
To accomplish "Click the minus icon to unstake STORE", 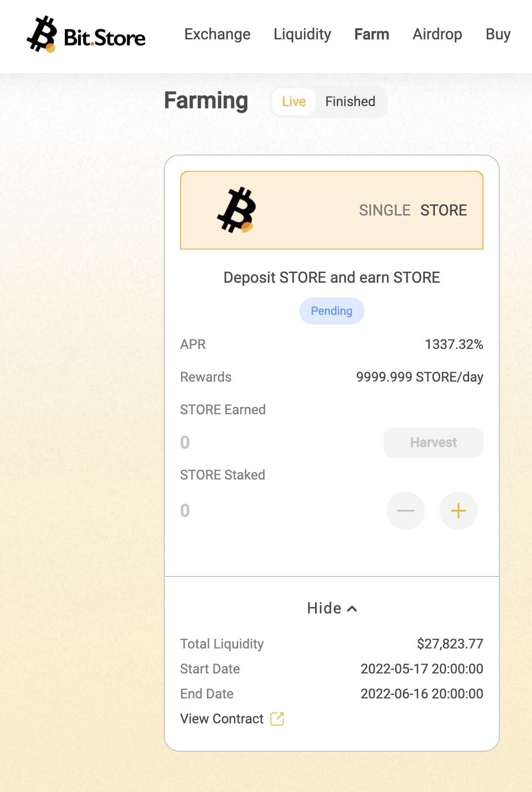I will pos(406,511).
